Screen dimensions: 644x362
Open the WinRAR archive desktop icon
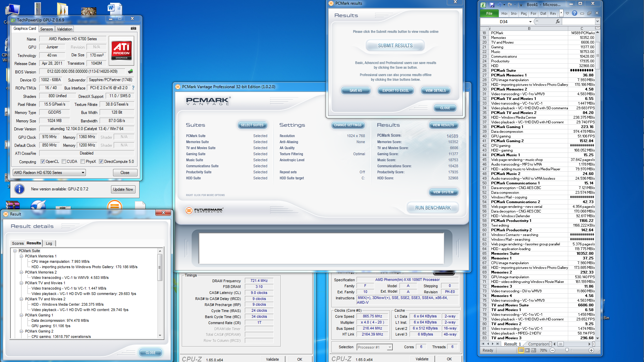pyautogui.click(x=13, y=204)
